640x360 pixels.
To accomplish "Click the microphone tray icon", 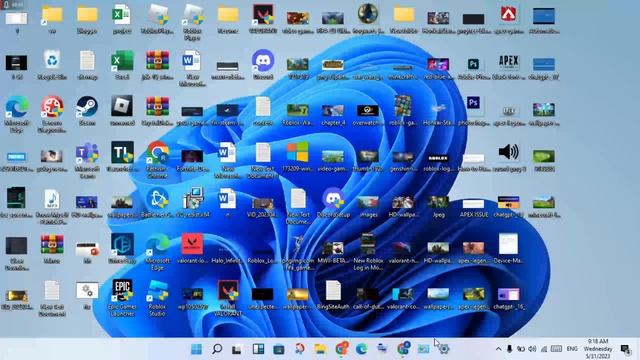I will 509,349.
